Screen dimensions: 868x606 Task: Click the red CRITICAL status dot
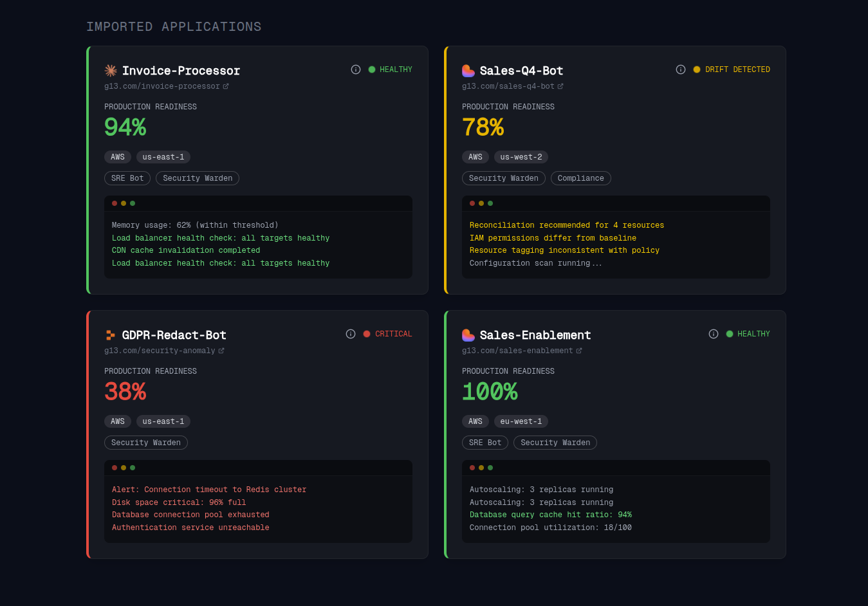[366, 334]
